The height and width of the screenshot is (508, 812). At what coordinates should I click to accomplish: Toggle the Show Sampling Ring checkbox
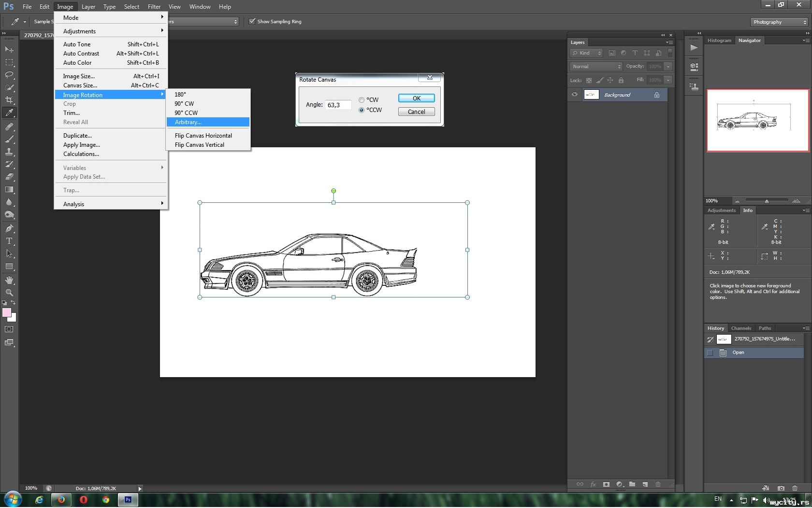click(252, 21)
